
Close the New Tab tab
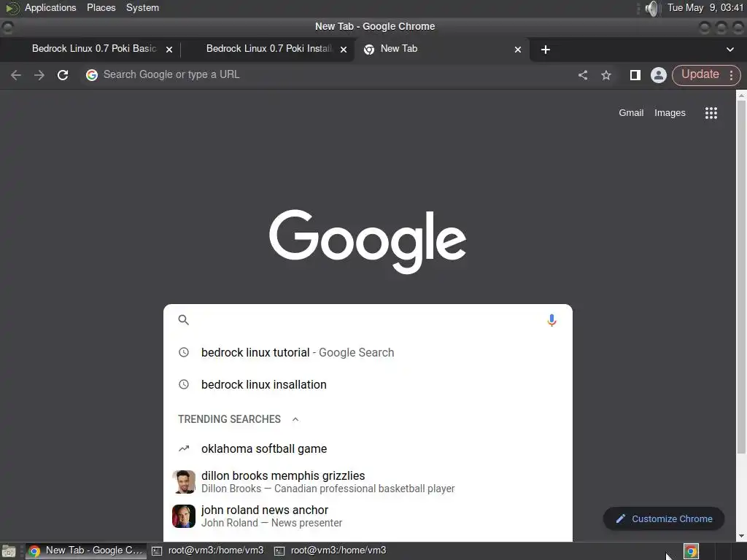coord(517,50)
